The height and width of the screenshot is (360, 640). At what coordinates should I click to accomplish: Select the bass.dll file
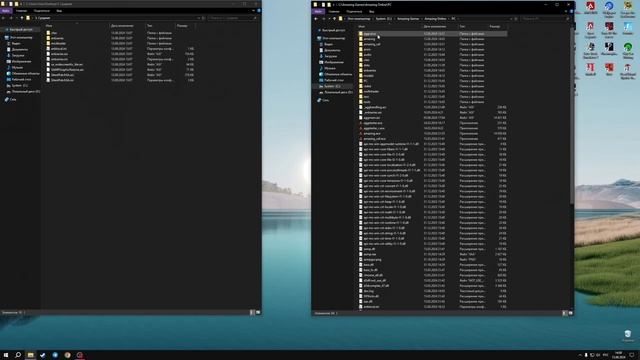tap(368, 264)
